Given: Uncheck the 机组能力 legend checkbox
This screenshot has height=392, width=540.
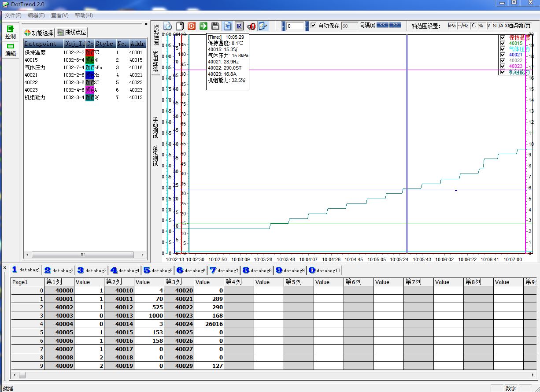Looking at the screenshot, I should (x=503, y=72).
